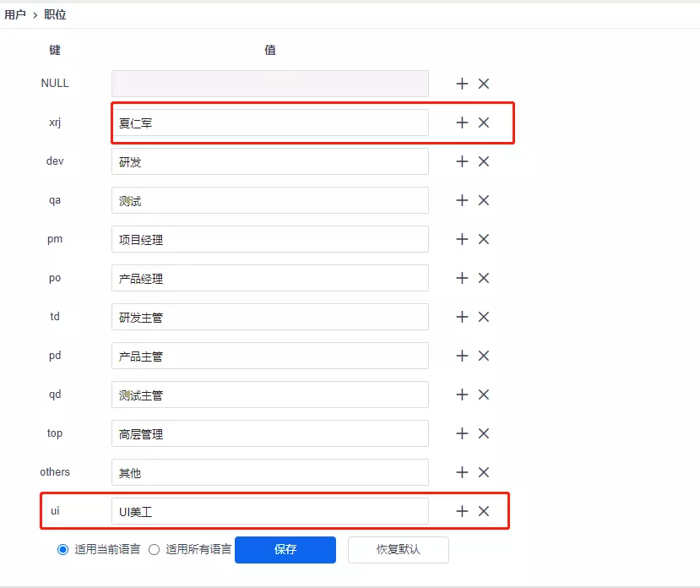Click the 恢复默认 button
Screen dimensions: 700x588
pos(399,550)
